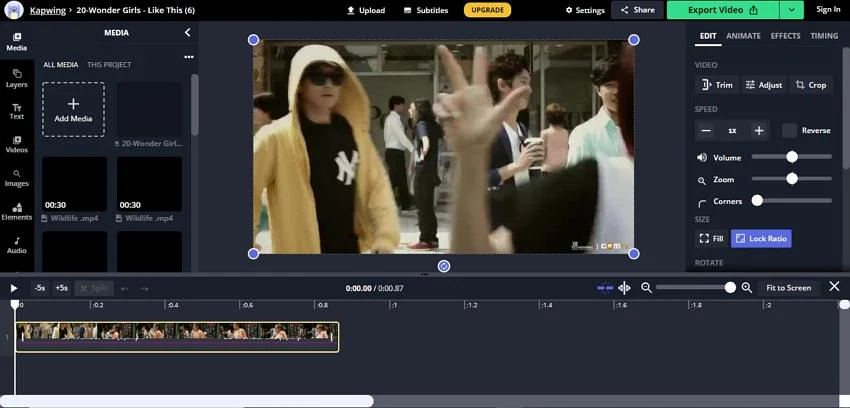Increase speed with plus button
Screen dimensions: 850x408
pyautogui.click(x=759, y=131)
